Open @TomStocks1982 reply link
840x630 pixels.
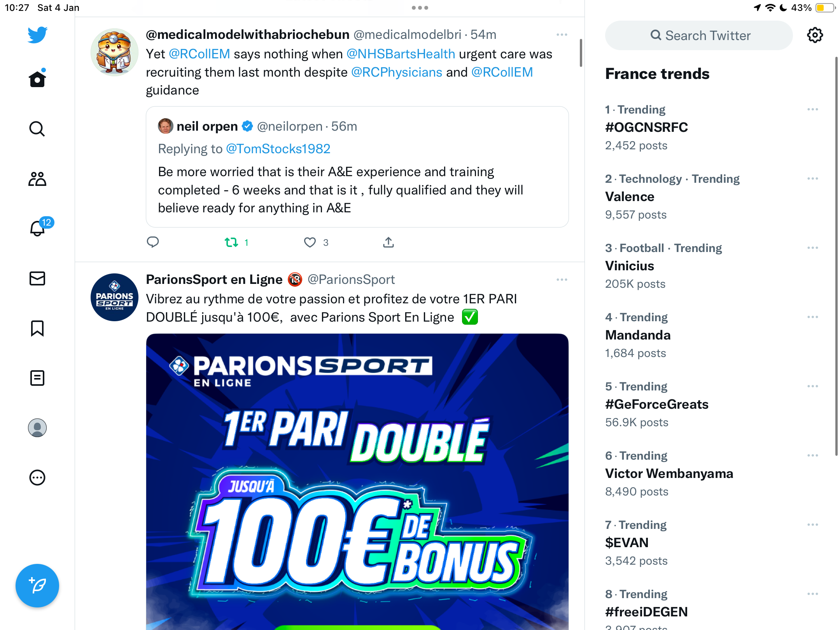click(278, 149)
